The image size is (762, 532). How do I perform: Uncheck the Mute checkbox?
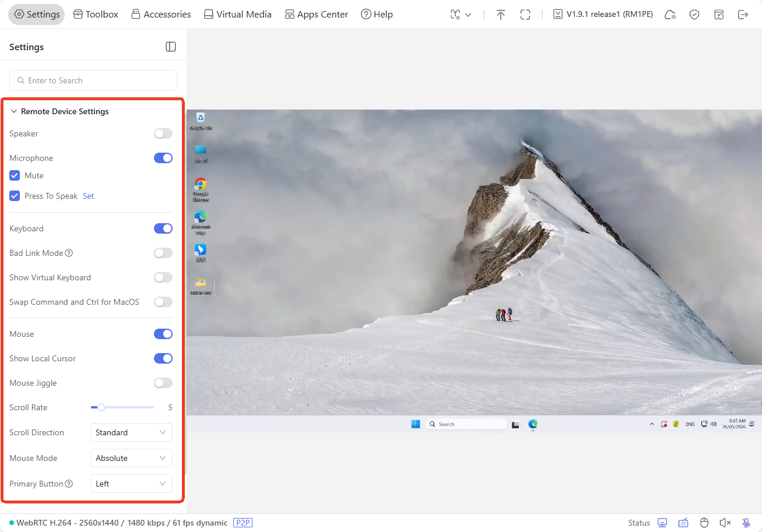pyautogui.click(x=15, y=175)
